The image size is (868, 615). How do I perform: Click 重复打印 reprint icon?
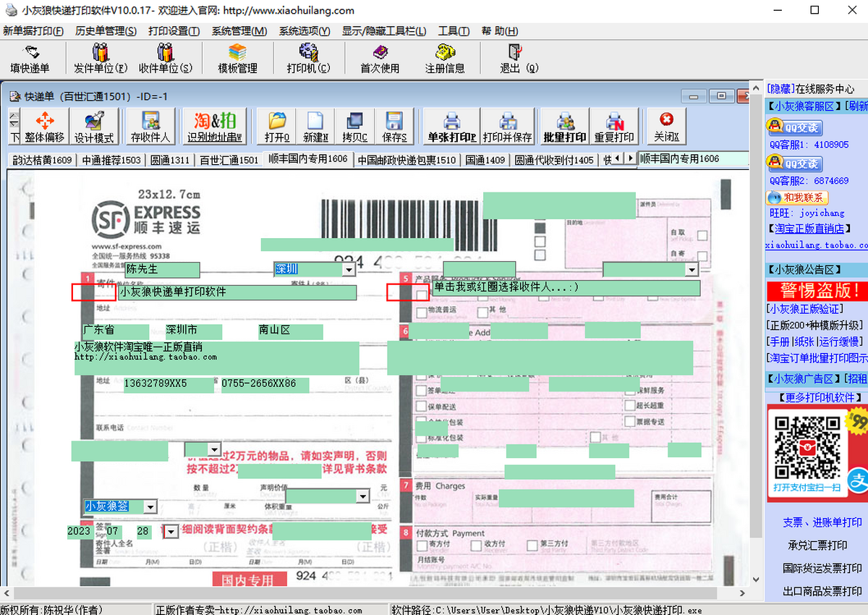click(614, 127)
